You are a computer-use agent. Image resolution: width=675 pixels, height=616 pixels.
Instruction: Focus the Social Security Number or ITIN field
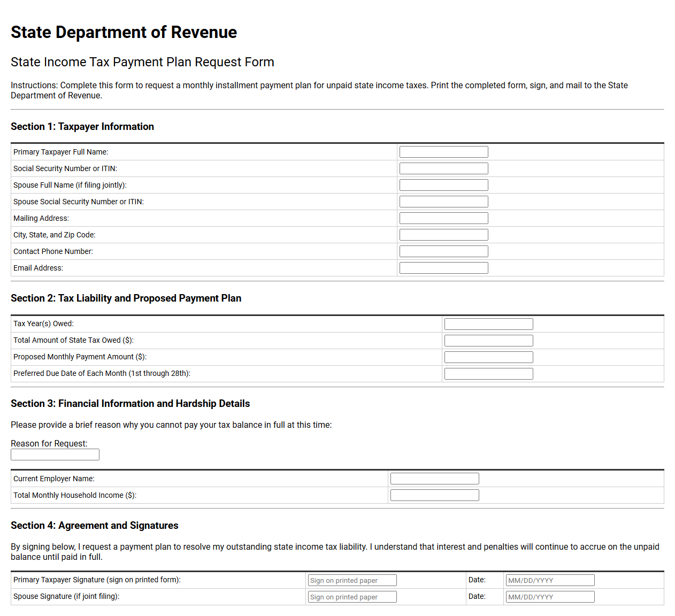[x=444, y=168]
